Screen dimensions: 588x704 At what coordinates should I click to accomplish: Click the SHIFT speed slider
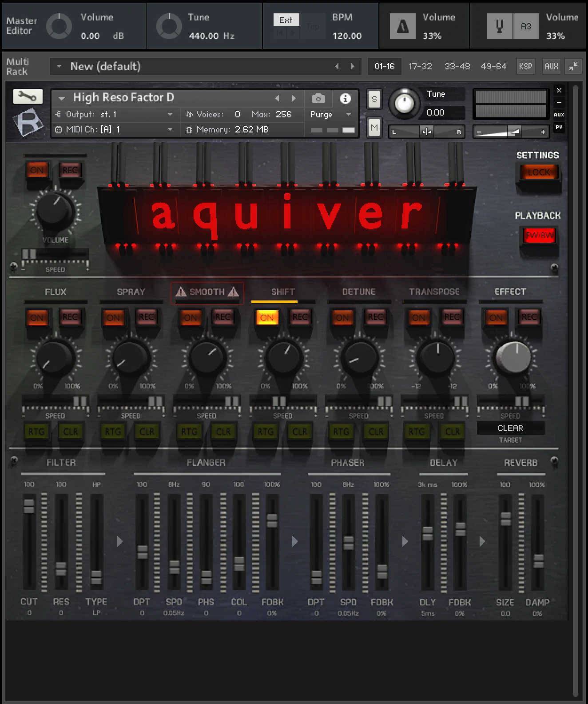point(279,402)
